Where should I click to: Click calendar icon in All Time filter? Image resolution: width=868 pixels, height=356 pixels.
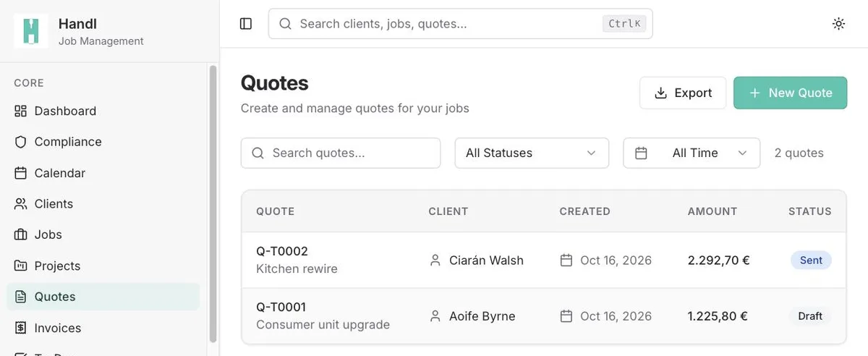click(x=641, y=153)
